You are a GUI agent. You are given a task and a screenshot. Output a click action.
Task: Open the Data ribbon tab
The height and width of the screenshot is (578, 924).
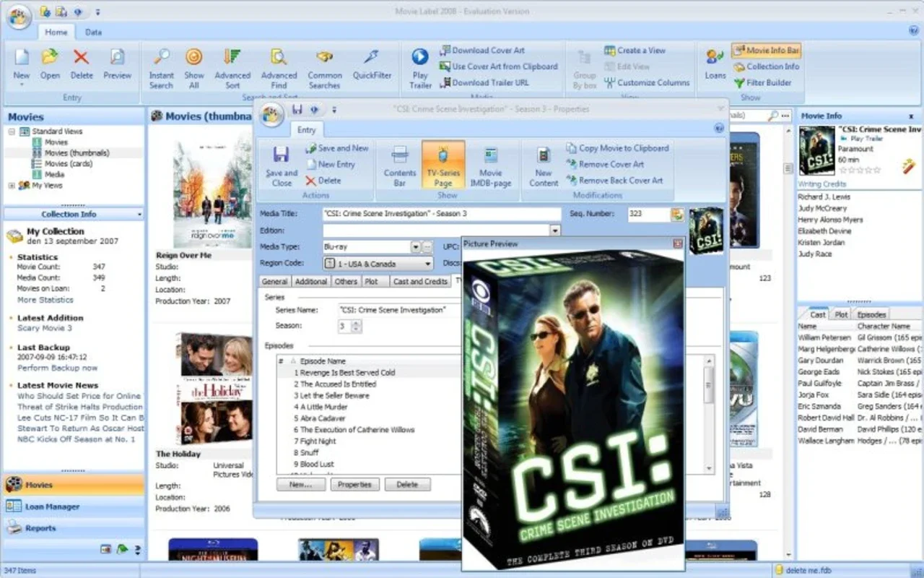(x=94, y=33)
